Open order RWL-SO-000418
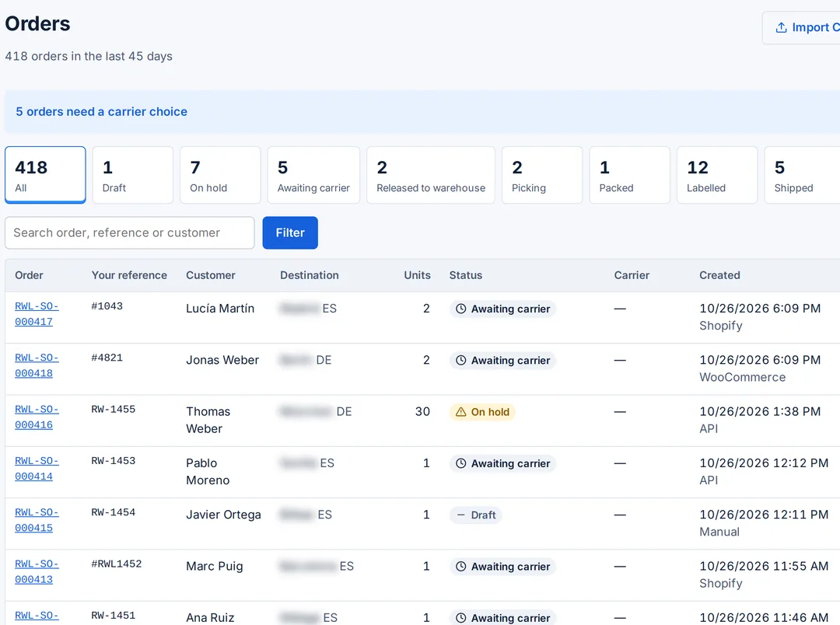The height and width of the screenshot is (625, 840). coord(37,365)
